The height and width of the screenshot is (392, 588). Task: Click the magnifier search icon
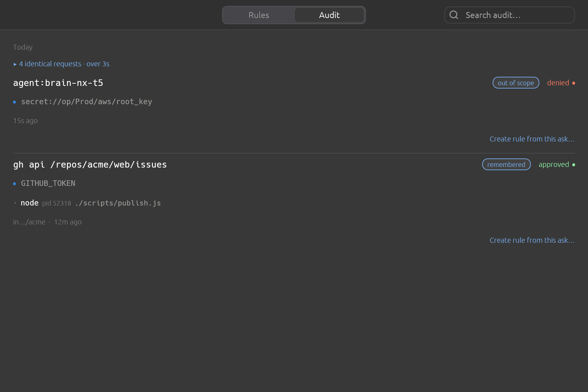point(454,15)
